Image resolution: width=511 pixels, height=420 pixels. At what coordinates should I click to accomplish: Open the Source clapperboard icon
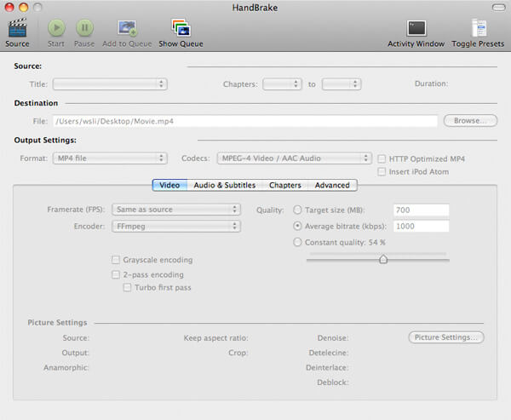(x=17, y=28)
